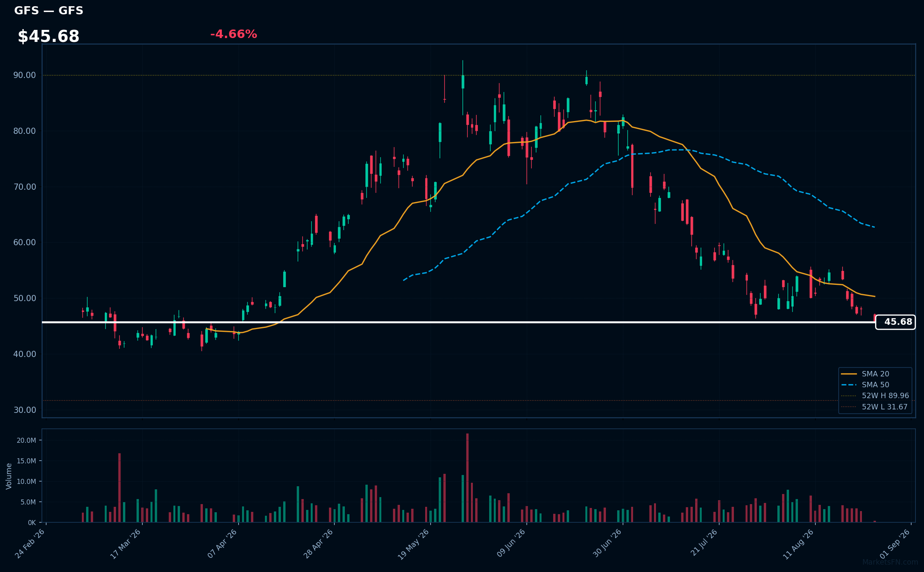This screenshot has height=572, width=924.
Task: Click the 40.00 price axis label
Action: [x=24, y=354]
